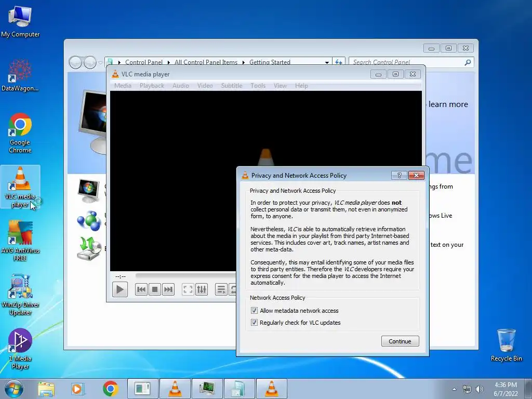This screenshot has height=399, width=532.
Task: Open the Windows Start menu
Action: pyautogui.click(x=14, y=389)
